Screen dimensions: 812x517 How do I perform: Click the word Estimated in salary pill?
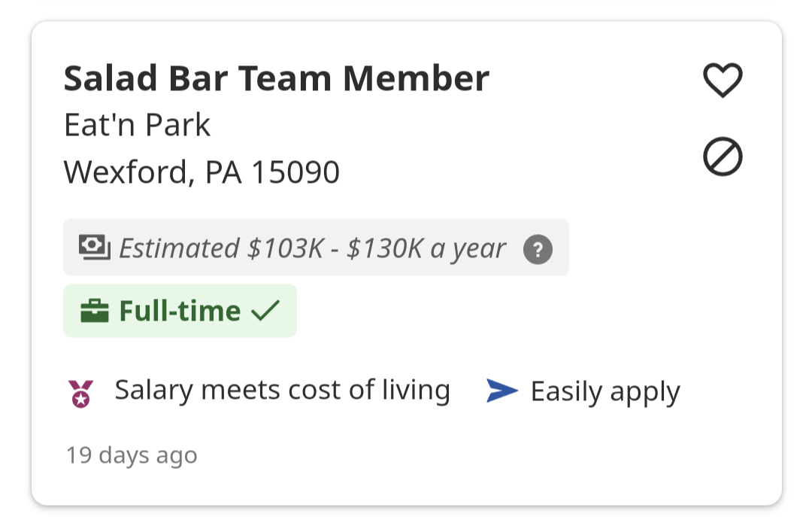pos(179,248)
